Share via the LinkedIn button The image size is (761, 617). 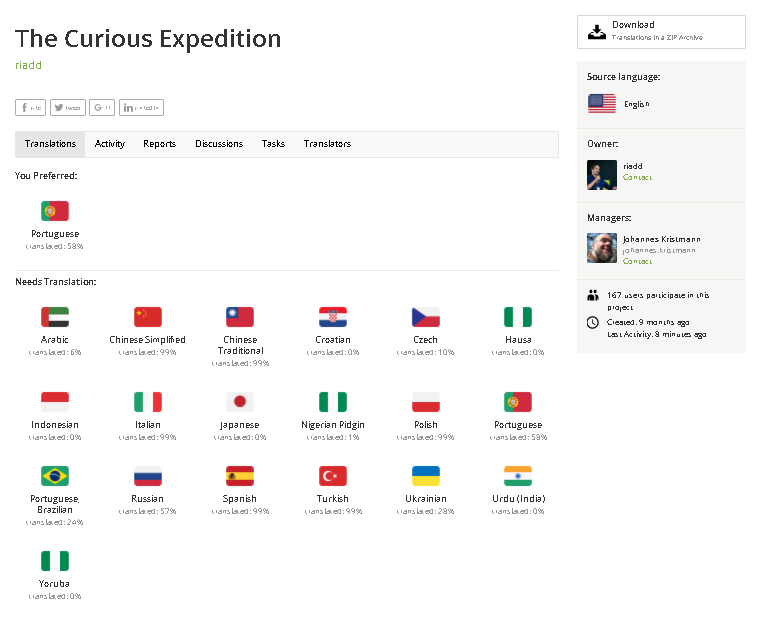coord(141,107)
